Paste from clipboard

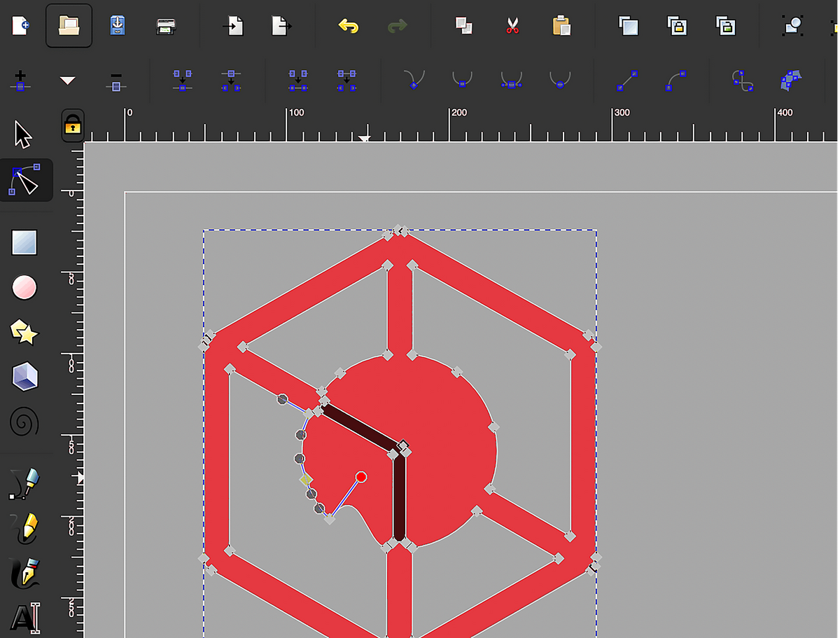(561, 27)
